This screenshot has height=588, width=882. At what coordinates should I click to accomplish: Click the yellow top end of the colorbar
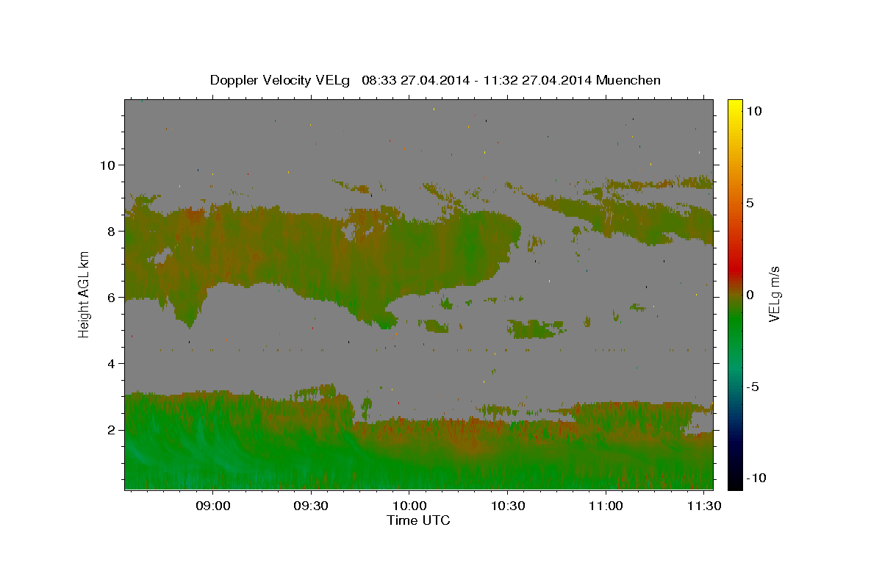735,104
